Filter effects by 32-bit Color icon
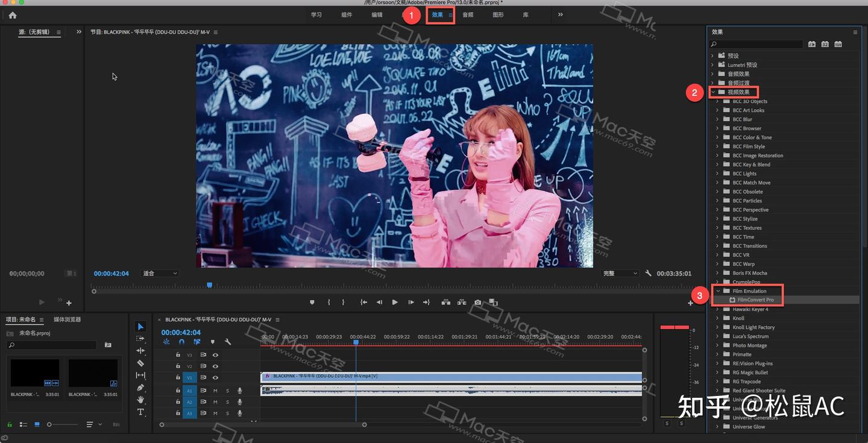The width and height of the screenshot is (868, 443). click(825, 44)
